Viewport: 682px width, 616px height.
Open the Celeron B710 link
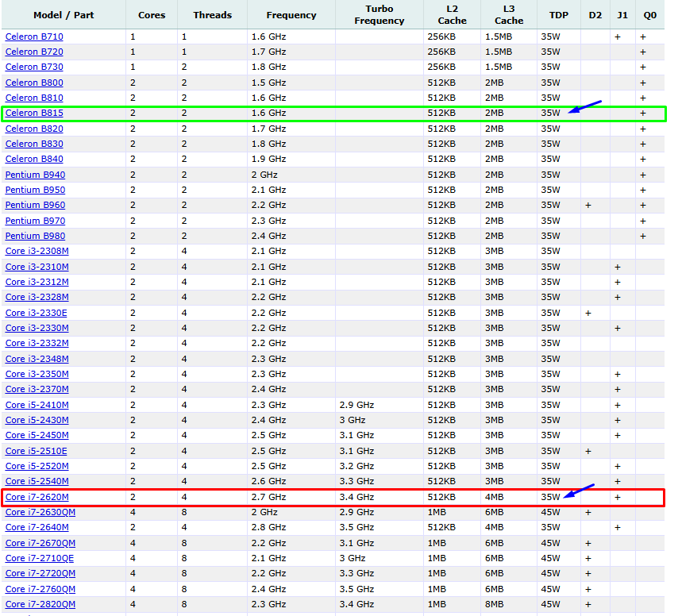coord(34,37)
